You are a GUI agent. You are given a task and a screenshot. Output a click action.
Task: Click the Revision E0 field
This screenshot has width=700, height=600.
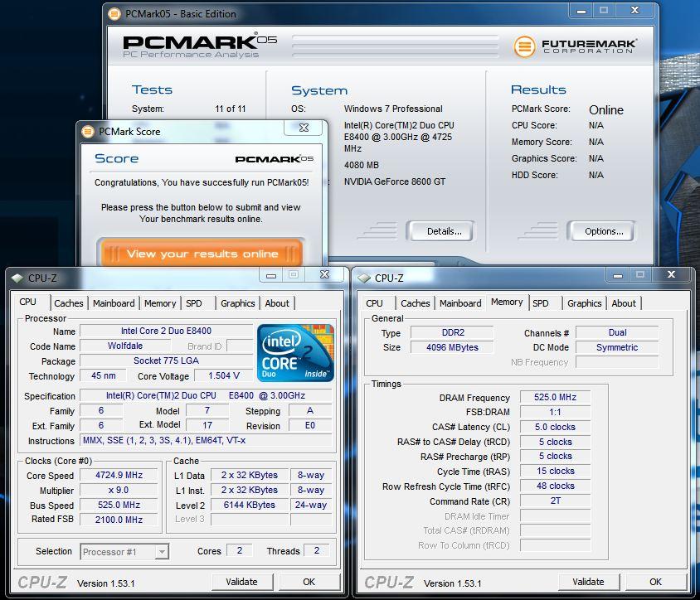pos(310,426)
